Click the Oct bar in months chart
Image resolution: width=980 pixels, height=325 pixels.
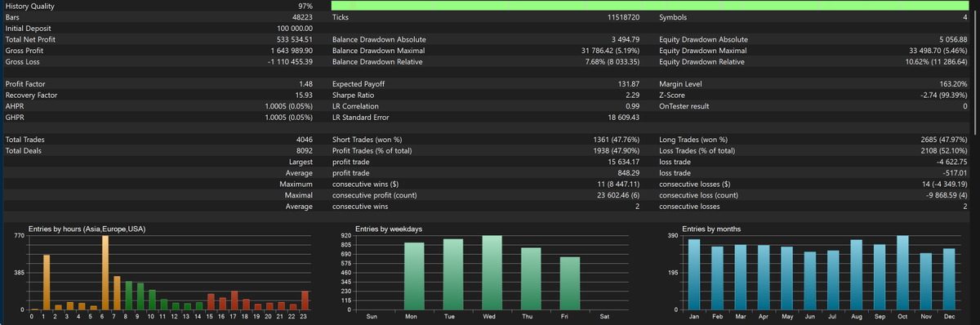[902, 273]
